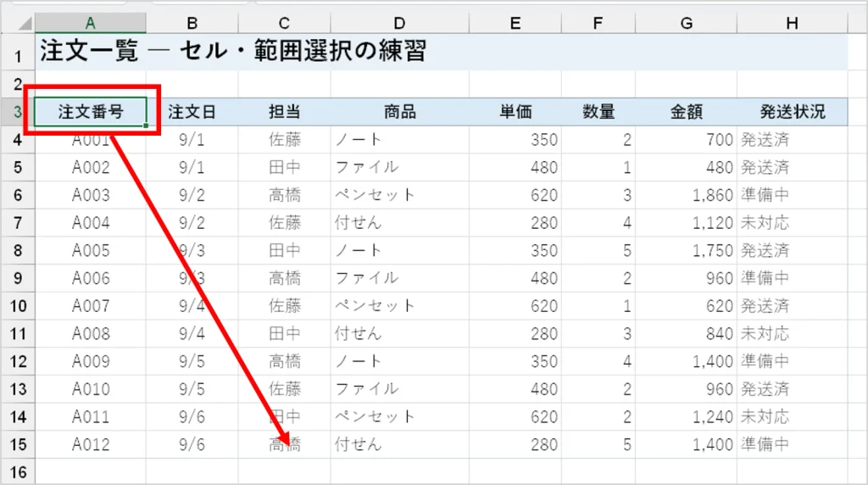This screenshot has width=868, height=485.
Task: Select column F header
Action: pos(598,23)
